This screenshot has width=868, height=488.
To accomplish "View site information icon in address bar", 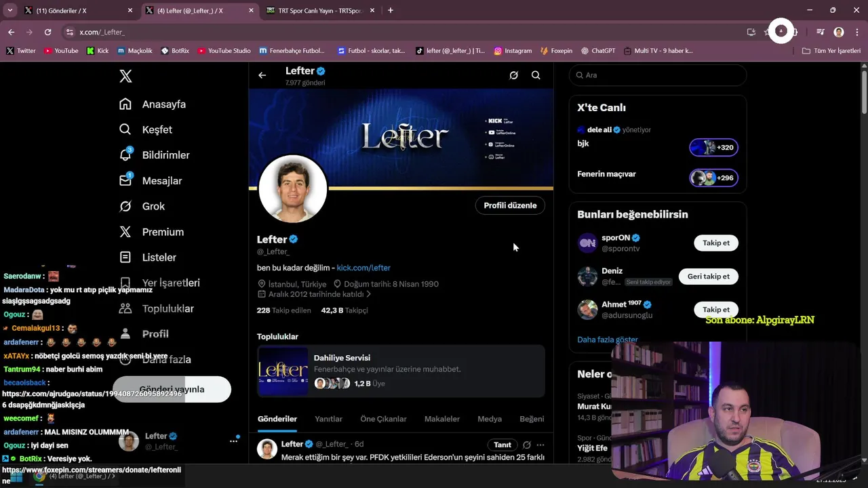I will (70, 32).
